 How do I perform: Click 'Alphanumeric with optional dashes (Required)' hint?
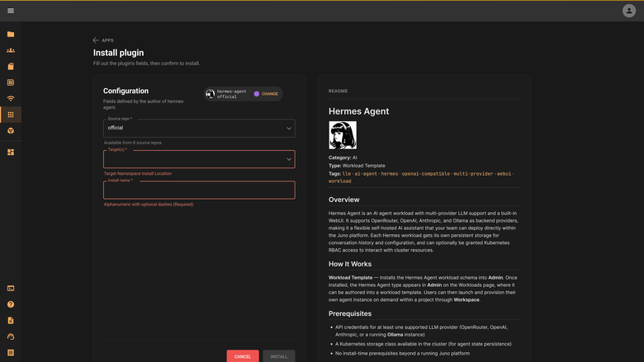click(149, 205)
